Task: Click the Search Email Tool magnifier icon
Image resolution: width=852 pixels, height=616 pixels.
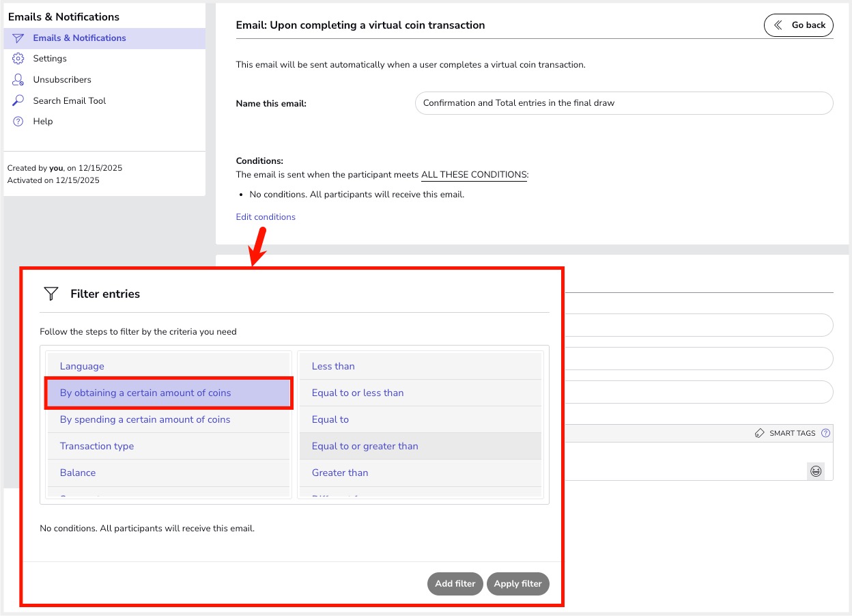Action: (x=18, y=100)
